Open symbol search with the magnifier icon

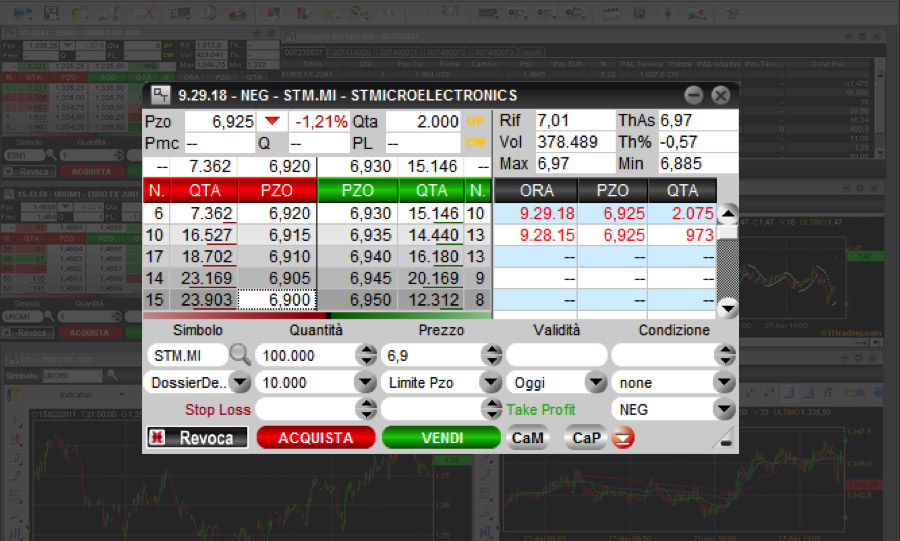[239, 355]
